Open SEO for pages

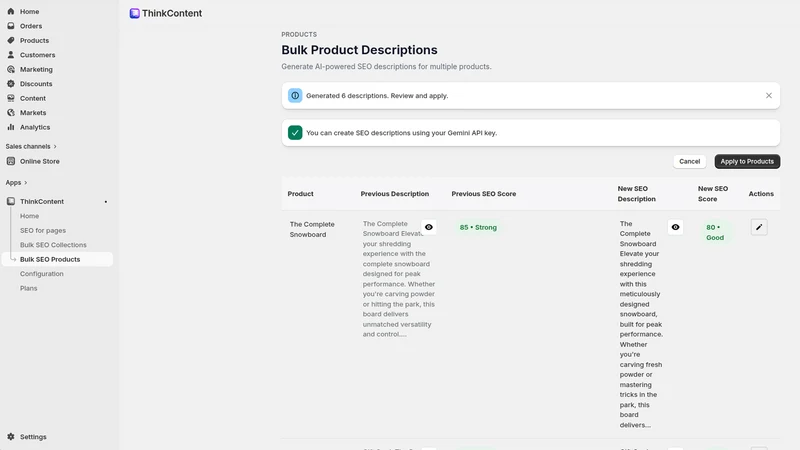43,231
